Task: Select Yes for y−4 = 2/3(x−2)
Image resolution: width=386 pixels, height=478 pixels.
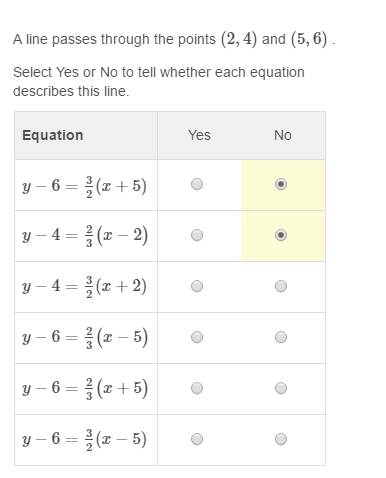Action: (197, 235)
